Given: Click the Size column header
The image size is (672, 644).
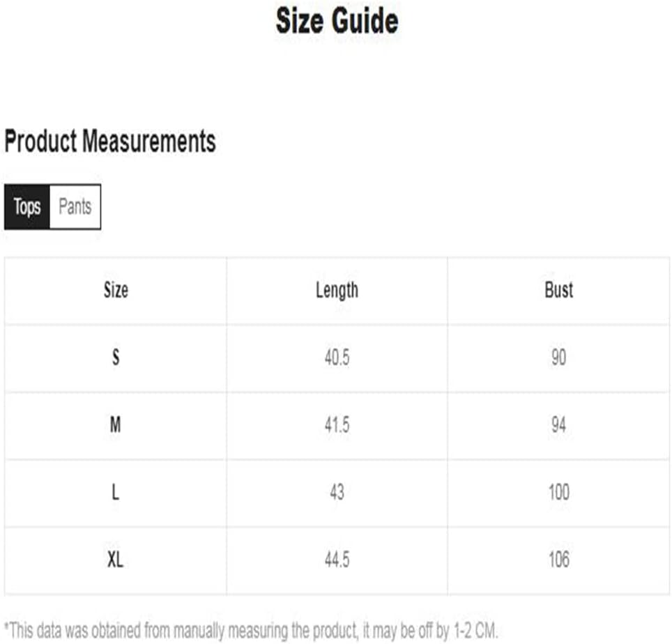Looking at the screenshot, I should (116, 290).
